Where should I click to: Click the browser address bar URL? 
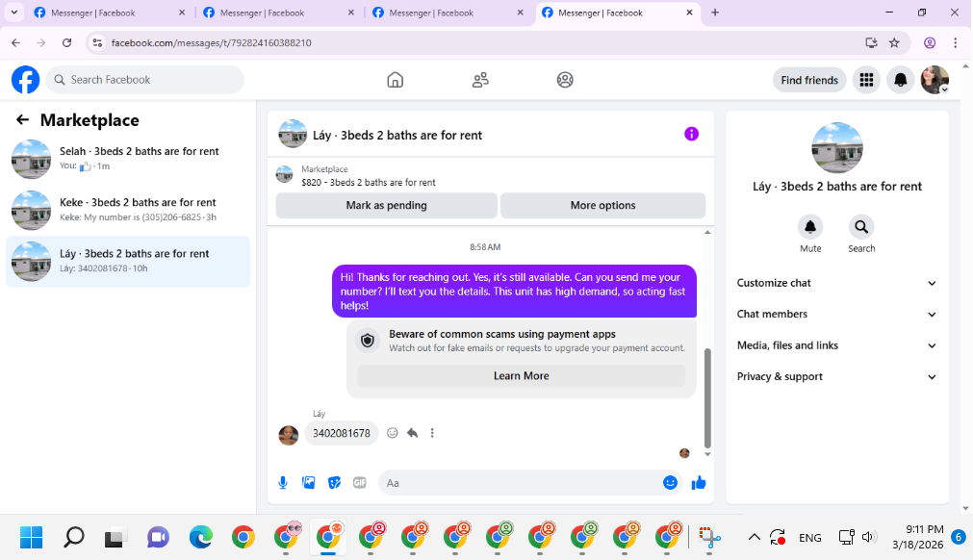pos(211,42)
